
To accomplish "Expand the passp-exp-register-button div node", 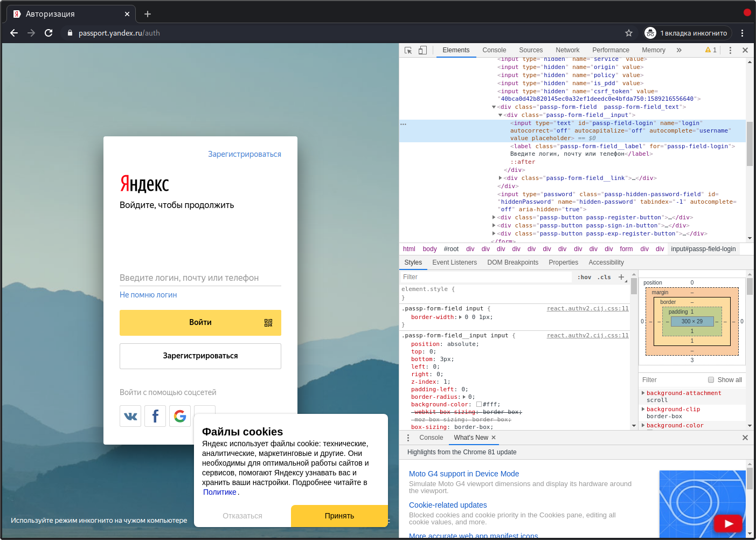I will point(494,234).
